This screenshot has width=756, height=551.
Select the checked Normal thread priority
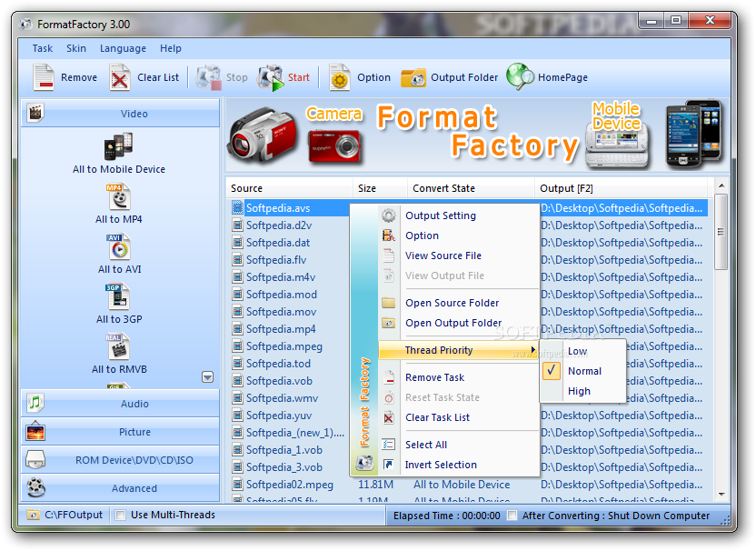point(583,371)
